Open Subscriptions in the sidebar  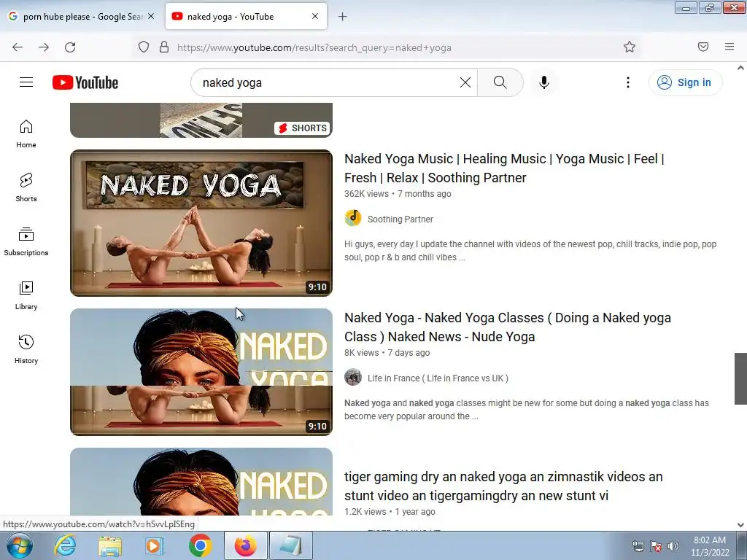[26, 241]
